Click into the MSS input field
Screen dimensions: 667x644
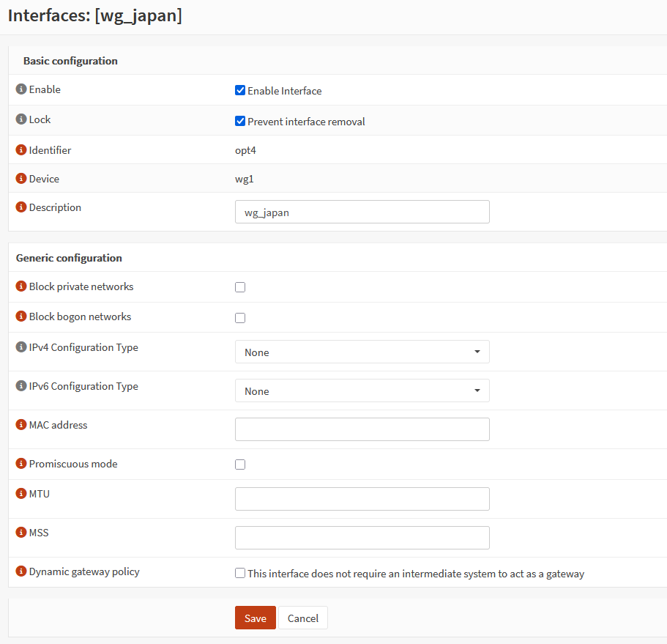coord(362,538)
